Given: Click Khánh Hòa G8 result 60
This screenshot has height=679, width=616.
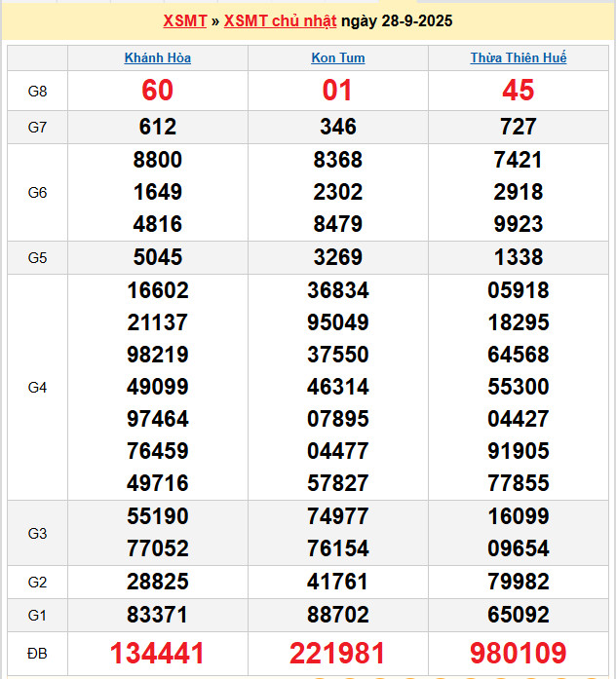Looking at the screenshot, I should (158, 91).
